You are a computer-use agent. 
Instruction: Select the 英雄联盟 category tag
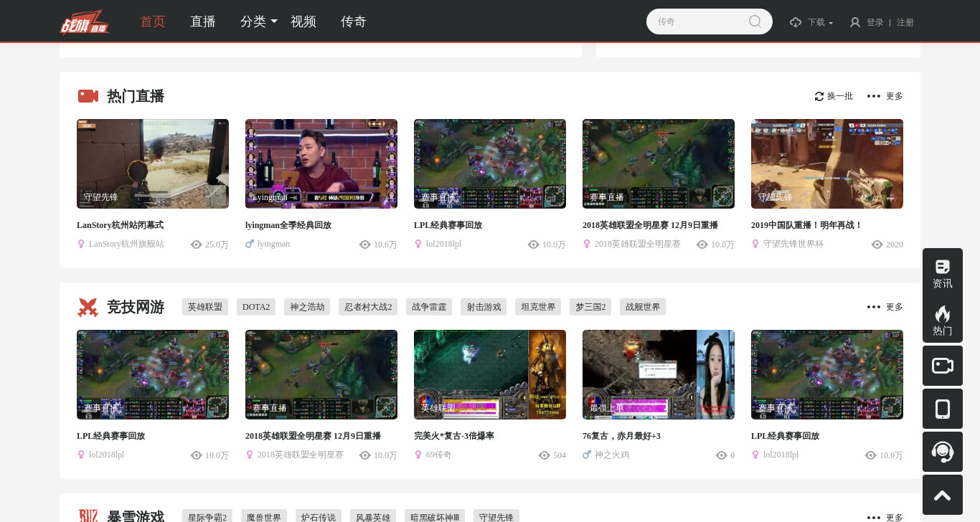205,307
